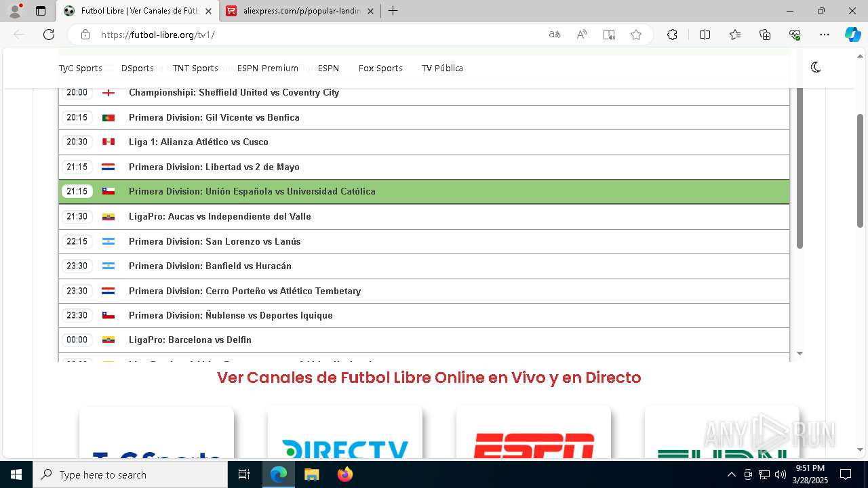Screen dimensions: 868x488
Task: Open the Favorites list
Action: pos(735,35)
